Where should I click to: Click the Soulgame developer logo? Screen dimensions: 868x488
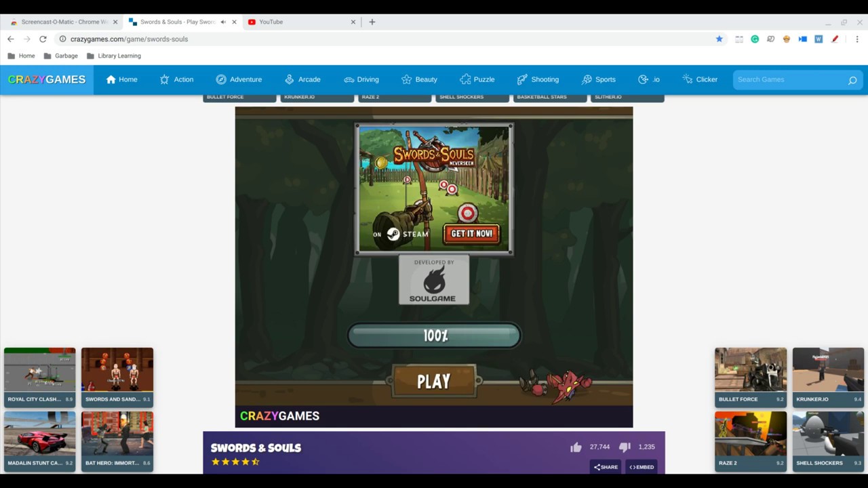tap(434, 280)
